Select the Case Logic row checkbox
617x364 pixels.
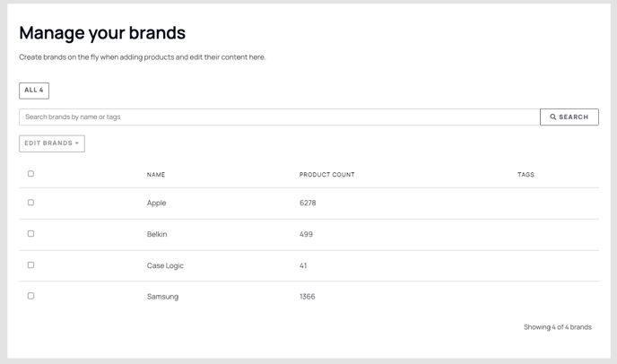click(x=30, y=264)
